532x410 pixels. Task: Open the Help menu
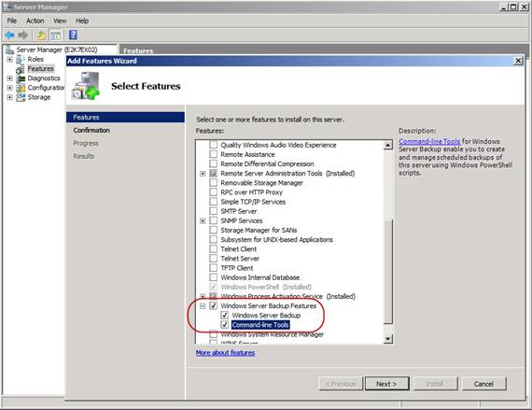pos(82,21)
